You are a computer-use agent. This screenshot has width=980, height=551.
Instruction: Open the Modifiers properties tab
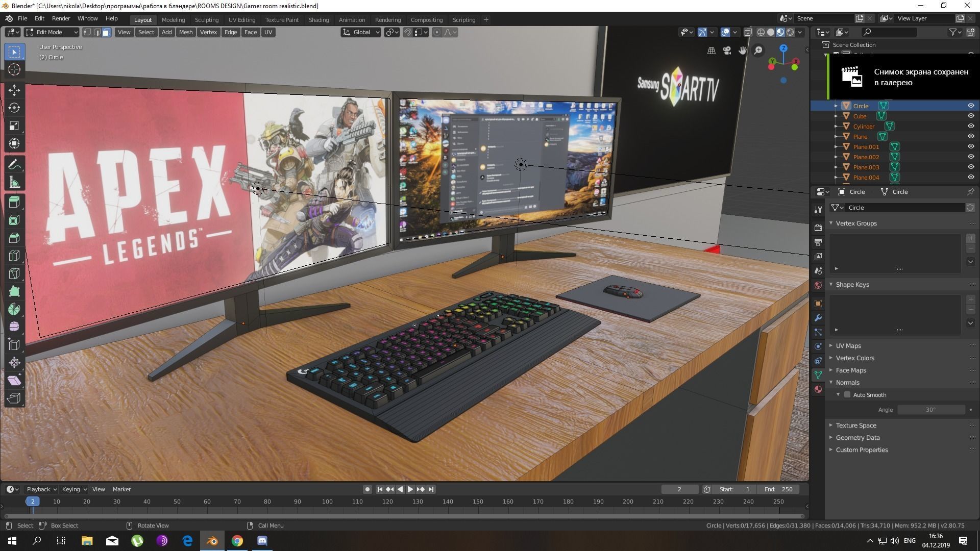pyautogui.click(x=818, y=318)
